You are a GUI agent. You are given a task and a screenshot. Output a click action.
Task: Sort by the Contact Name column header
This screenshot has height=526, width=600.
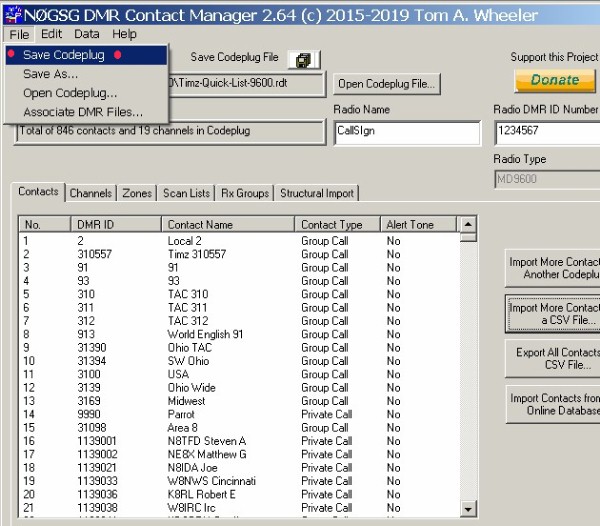228,225
